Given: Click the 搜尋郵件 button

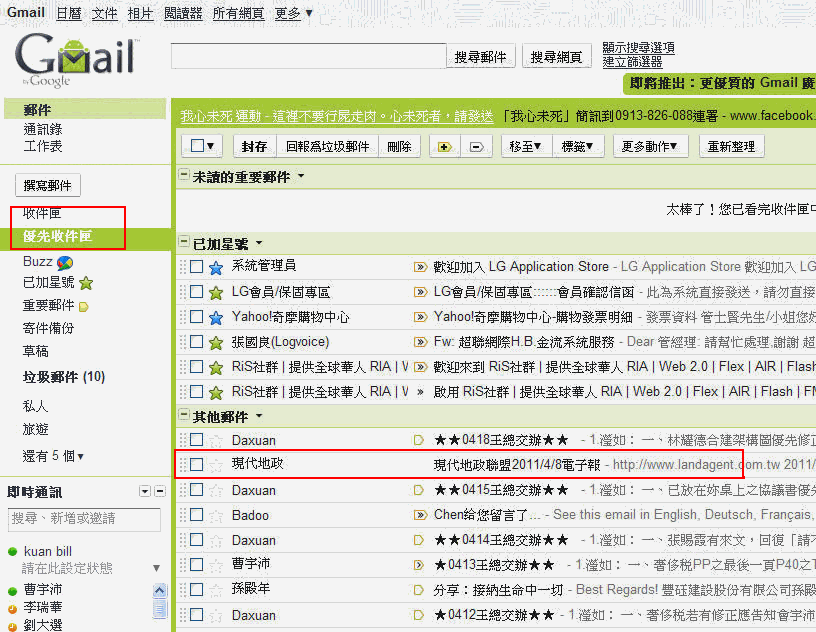Looking at the screenshot, I should [x=480, y=56].
